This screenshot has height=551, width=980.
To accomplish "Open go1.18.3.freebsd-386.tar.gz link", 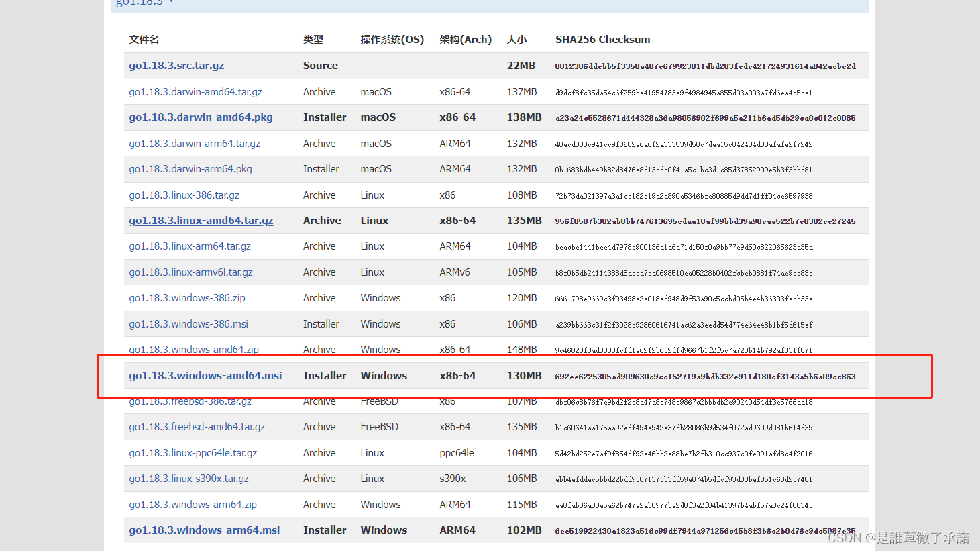I will pos(190,401).
